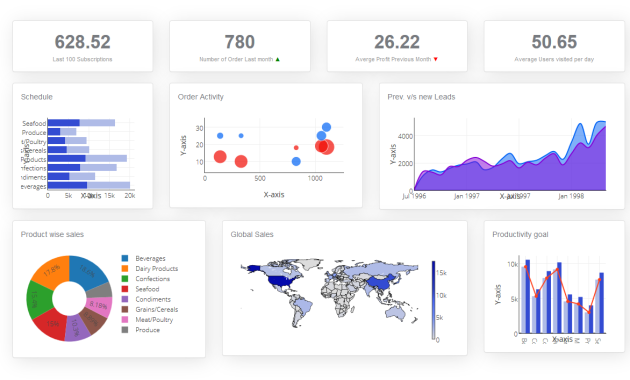The height and width of the screenshot is (380, 630).
Task: Toggle Beverages legend label in pie chart
Action: click(x=150, y=258)
